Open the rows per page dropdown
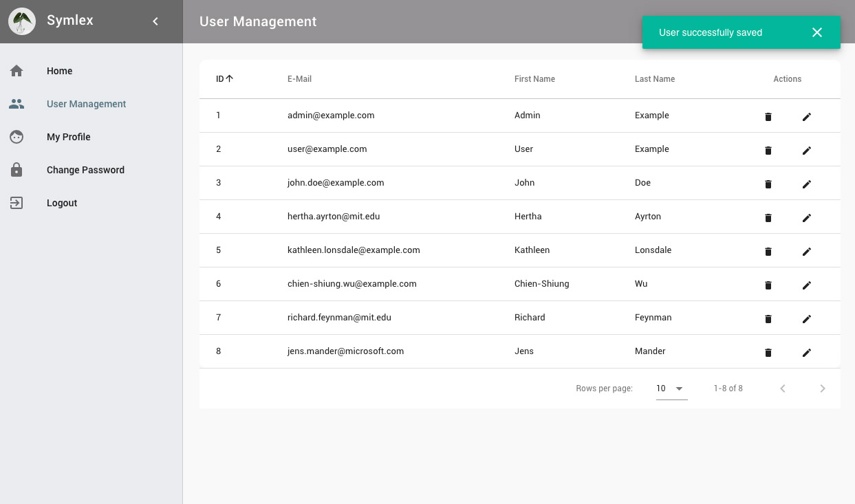 pyautogui.click(x=671, y=388)
